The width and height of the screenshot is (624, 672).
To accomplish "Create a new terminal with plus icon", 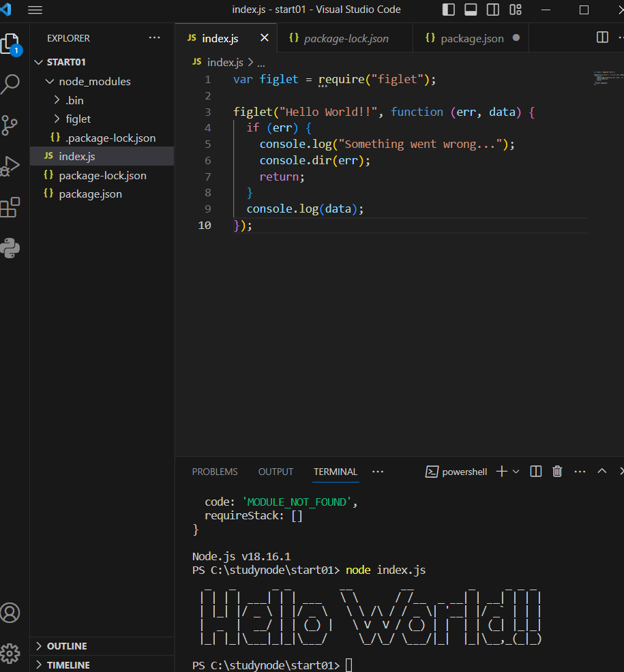I will tap(502, 472).
